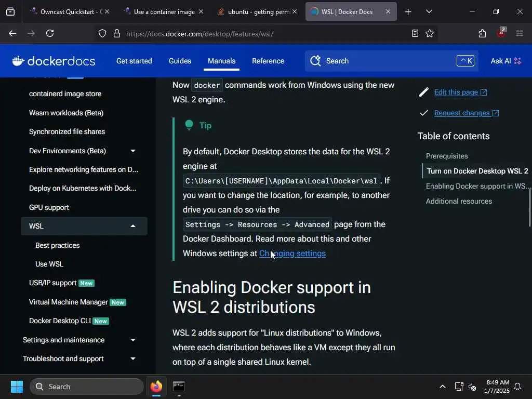
Task: Open terminal from taskbar
Action: 179,387
